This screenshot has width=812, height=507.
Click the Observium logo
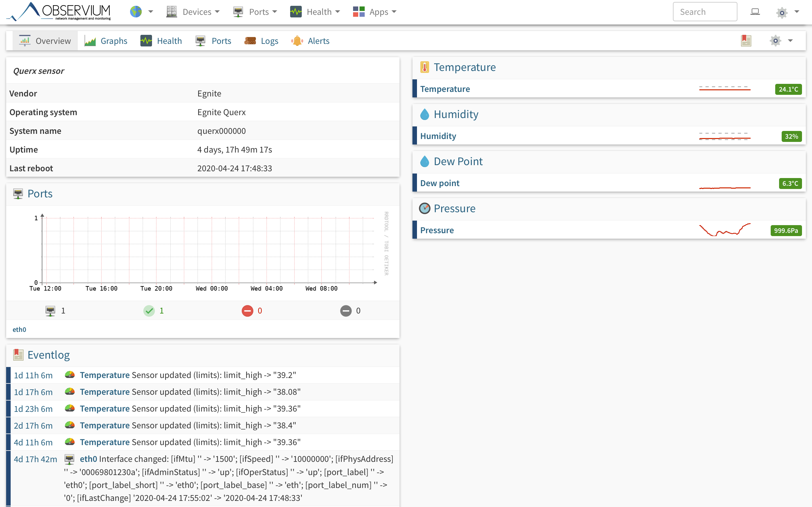[x=59, y=12]
